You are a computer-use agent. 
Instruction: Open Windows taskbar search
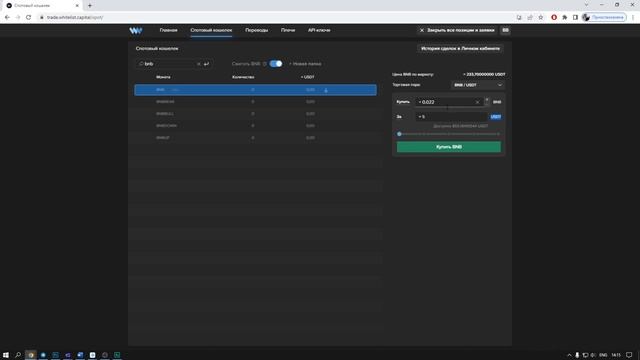coord(18,355)
